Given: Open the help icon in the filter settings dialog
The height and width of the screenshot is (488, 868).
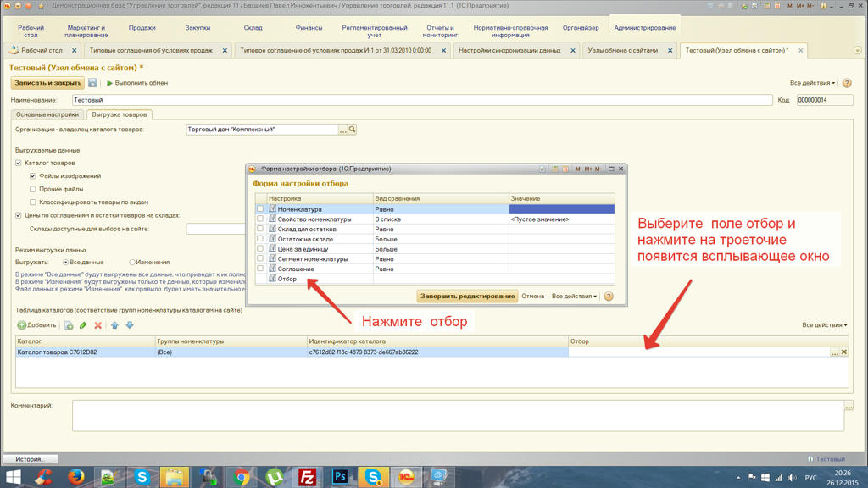Looking at the screenshot, I should coord(609,297).
